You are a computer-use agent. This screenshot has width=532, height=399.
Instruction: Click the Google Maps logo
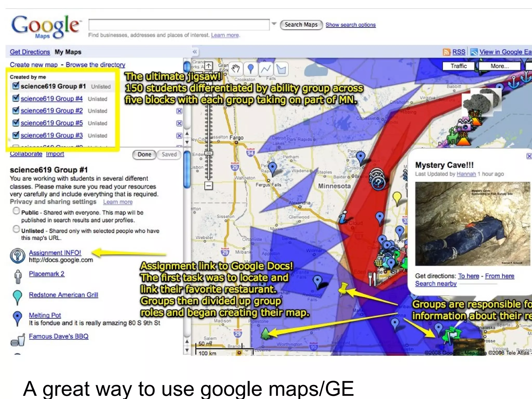(x=46, y=27)
